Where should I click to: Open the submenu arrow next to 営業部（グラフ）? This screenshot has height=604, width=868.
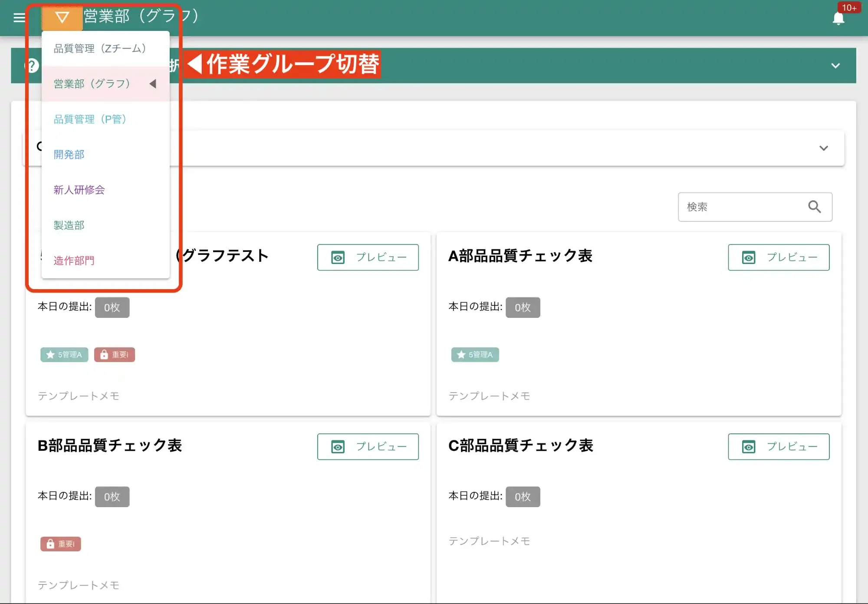(x=153, y=84)
